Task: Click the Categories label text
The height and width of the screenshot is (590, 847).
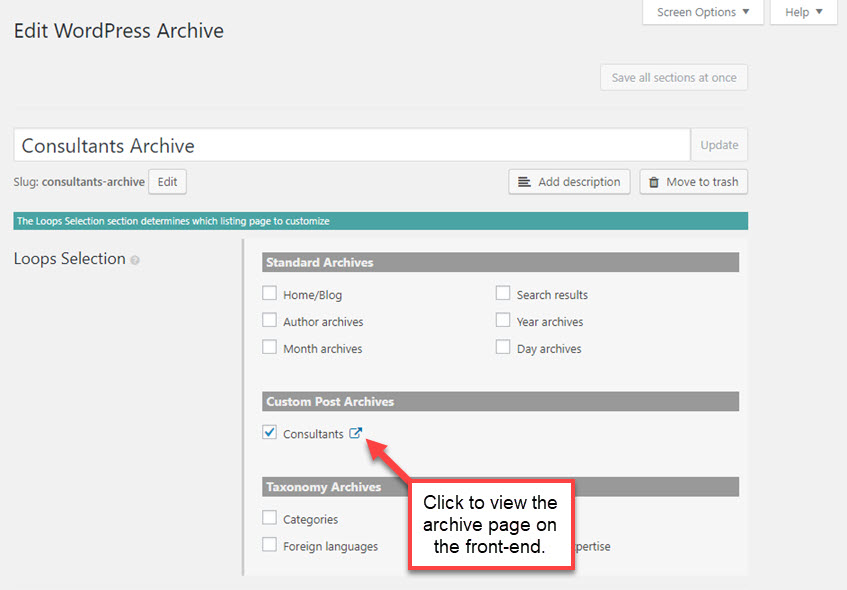Action: click(x=311, y=520)
